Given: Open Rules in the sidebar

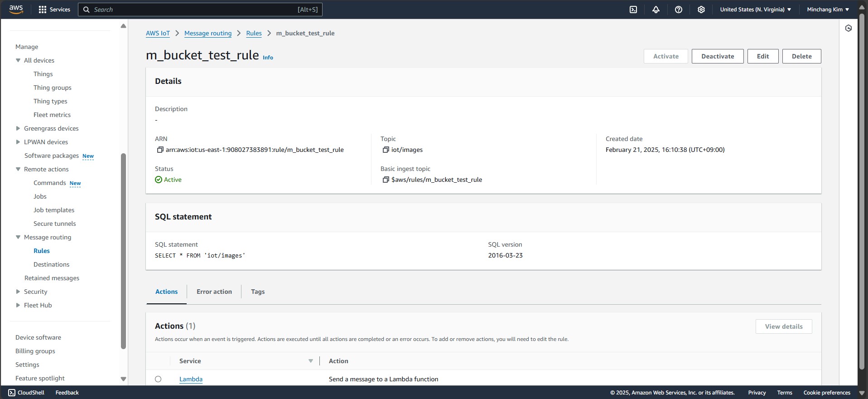Looking at the screenshot, I should coord(42,251).
